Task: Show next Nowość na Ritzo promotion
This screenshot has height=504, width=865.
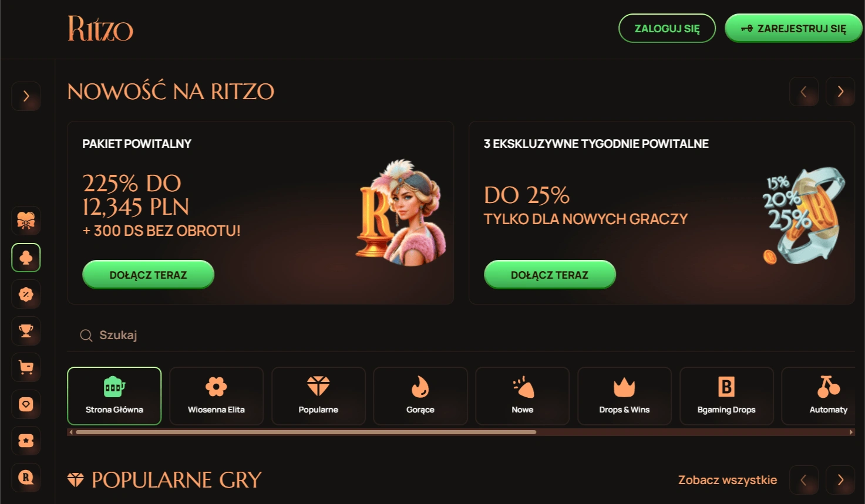Action: (840, 92)
